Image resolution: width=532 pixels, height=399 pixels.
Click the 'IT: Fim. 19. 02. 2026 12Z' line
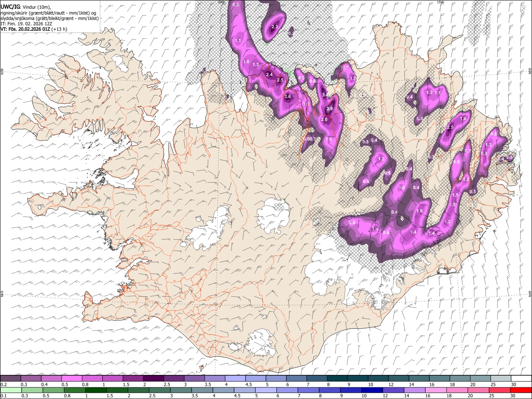click(26, 24)
